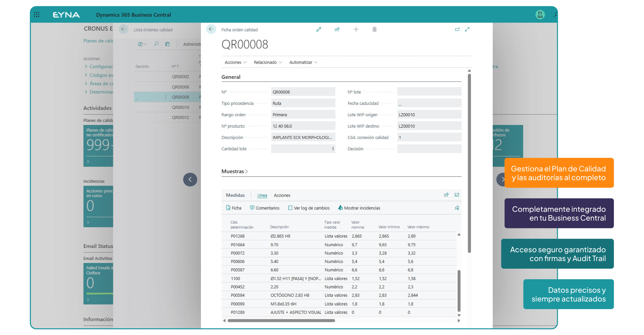The height and width of the screenshot is (335, 644).
Task: Click the pencil edit icon on QR00008
Action: (319, 29)
